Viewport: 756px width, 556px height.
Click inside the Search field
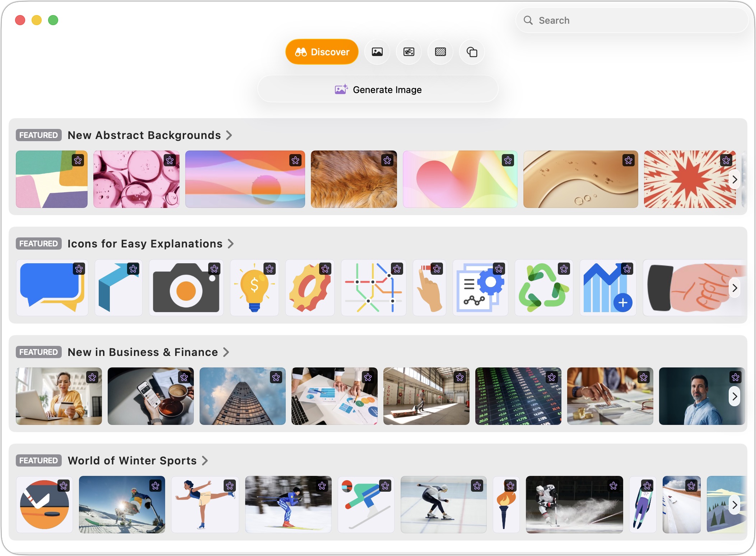(x=610, y=20)
